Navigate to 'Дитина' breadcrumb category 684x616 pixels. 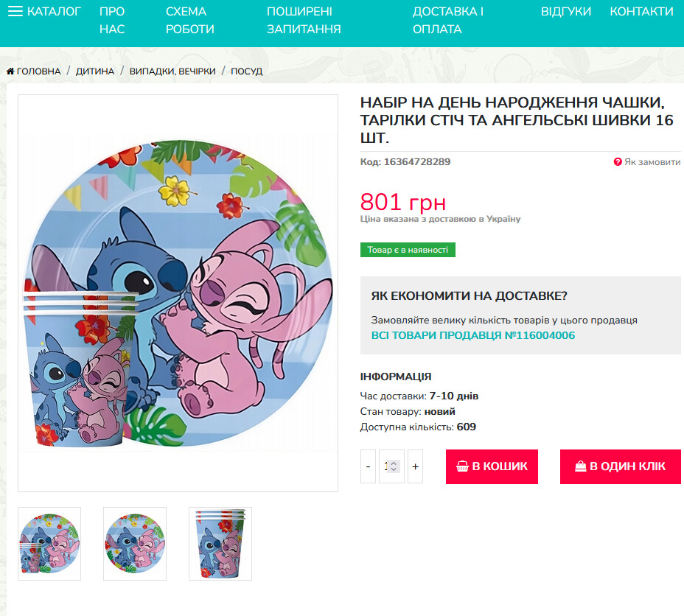tap(95, 71)
